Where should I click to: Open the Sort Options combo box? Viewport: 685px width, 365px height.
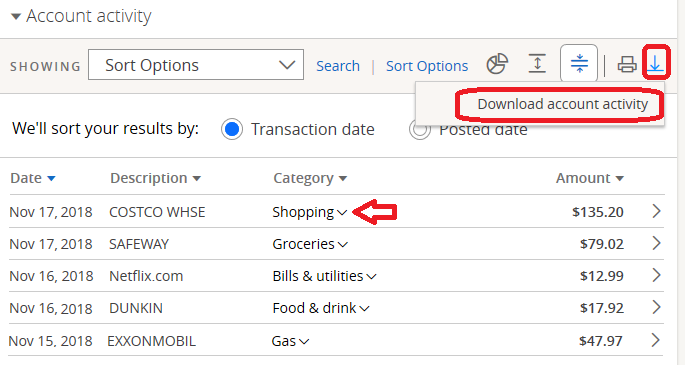pyautogui.click(x=196, y=65)
